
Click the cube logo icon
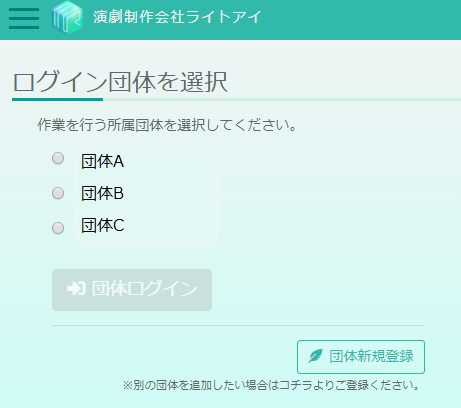(67, 18)
